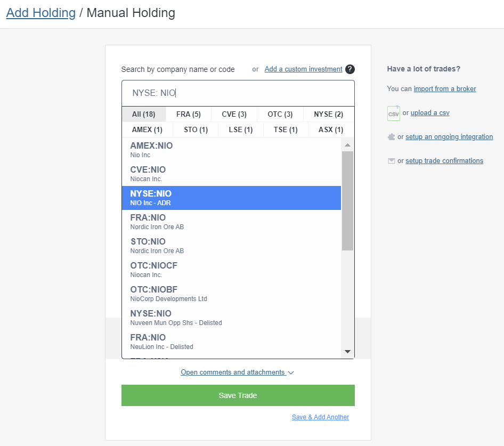Click setup an ongoing integration link

pyautogui.click(x=449, y=136)
